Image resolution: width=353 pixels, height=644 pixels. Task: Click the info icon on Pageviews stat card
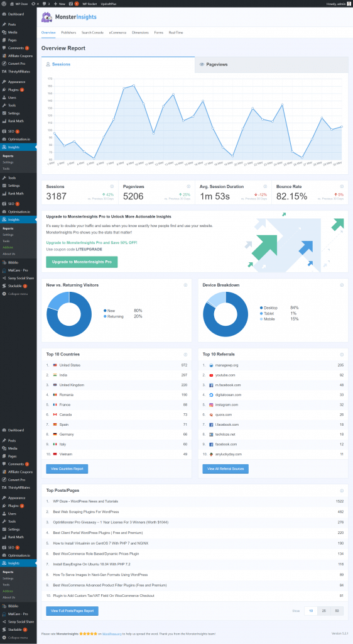(188, 186)
